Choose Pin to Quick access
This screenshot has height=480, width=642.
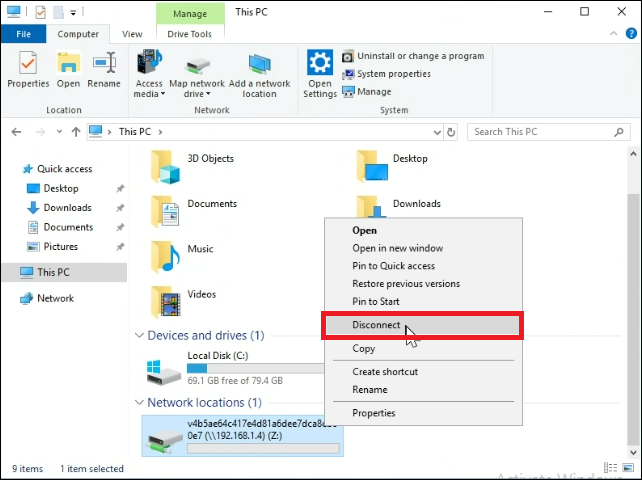point(423,266)
